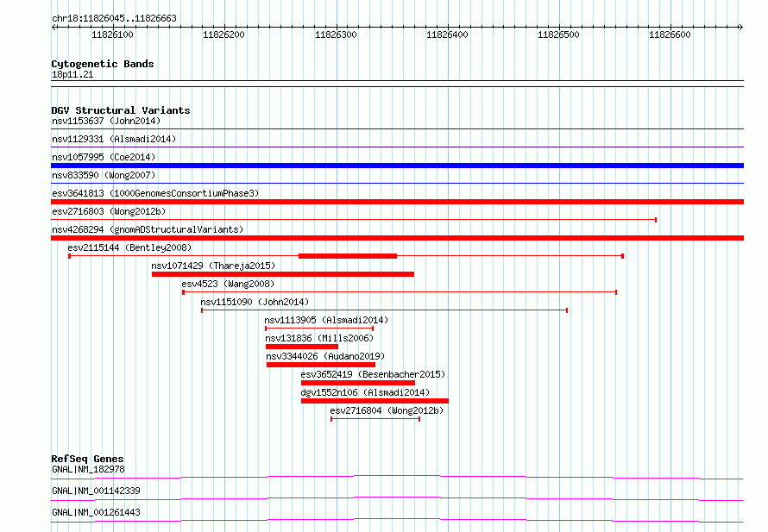Viewport: 768px width, 532px height.
Task: Open the nsv1129331 (Alsmadi2014) variant
Action: [x=114, y=139]
